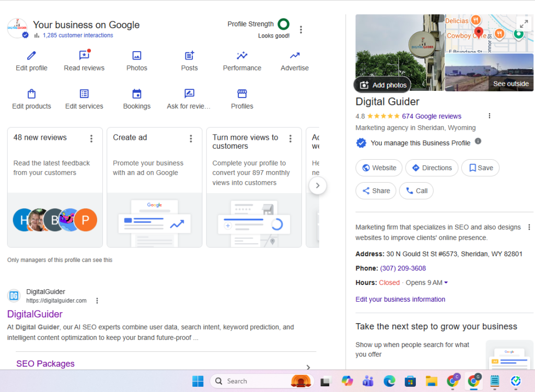Click 1,285 customer interactions link
The image size is (535, 392).
click(x=78, y=35)
